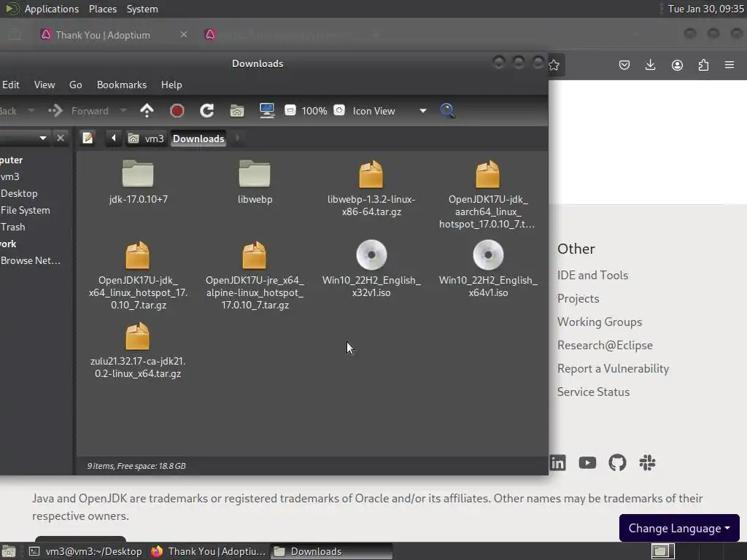Reload the current folder
Viewport: 747px width, 560px height.
(206, 111)
